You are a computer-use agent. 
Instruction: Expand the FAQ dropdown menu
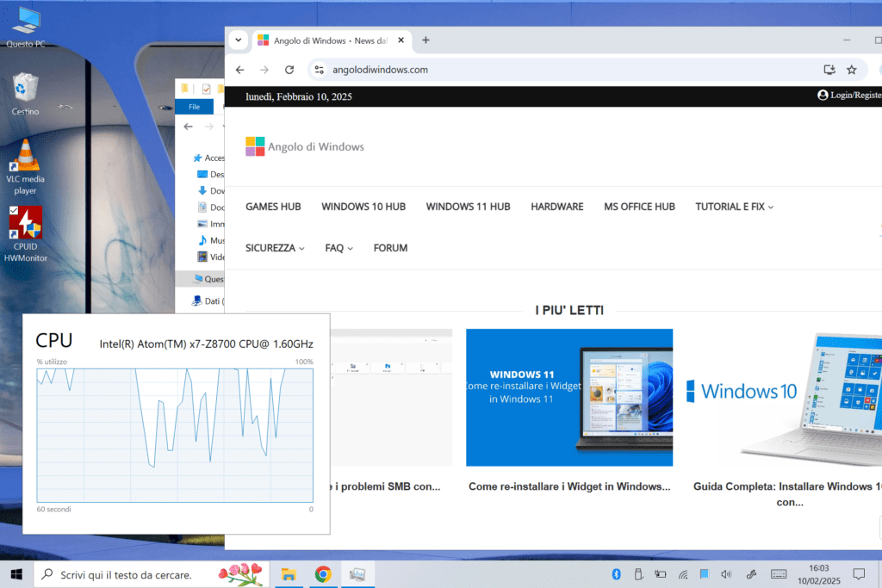point(339,248)
